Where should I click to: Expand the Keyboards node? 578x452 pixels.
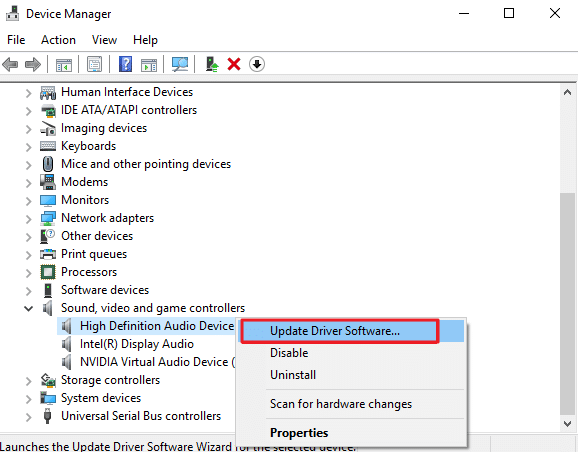[x=28, y=147]
